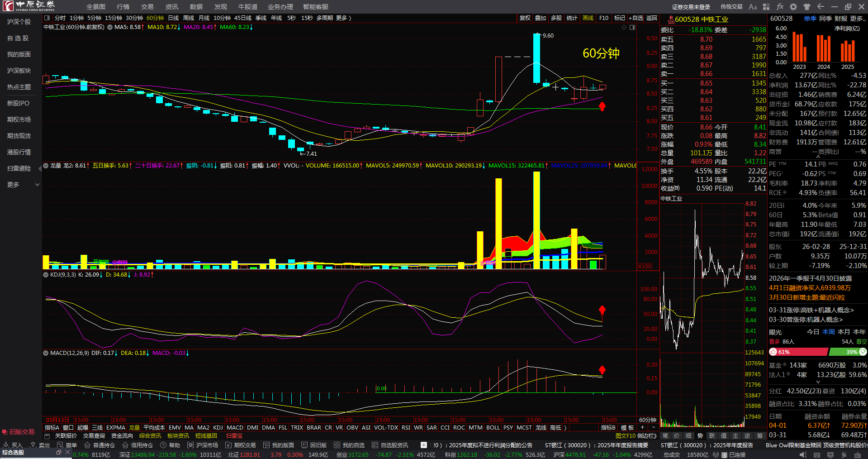Open the 多周期 multi-period selector

(325, 18)
